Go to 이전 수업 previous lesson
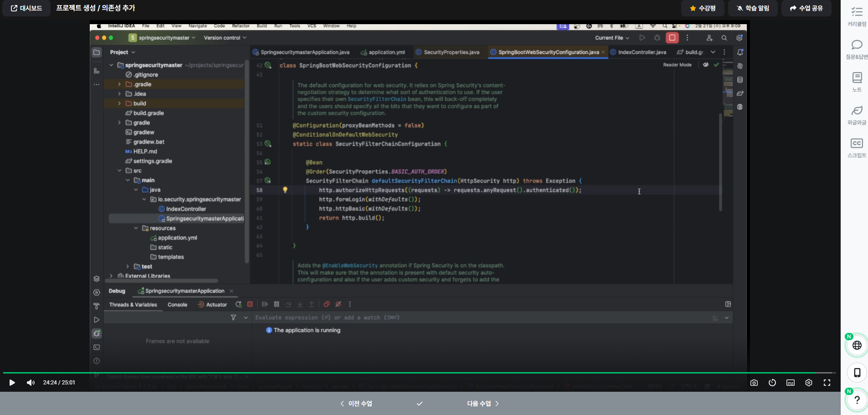The image size is (868, 415). pyautogui.click(x=356, y=404)
